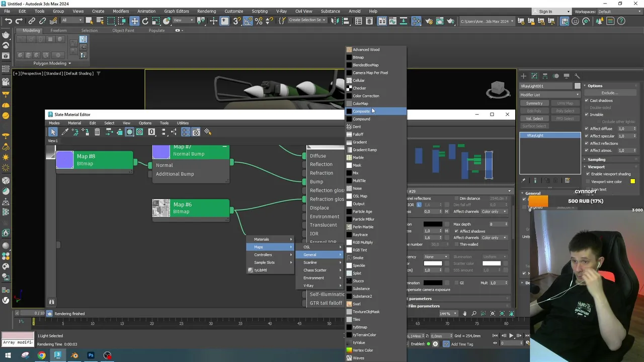Choose Falloff from the maps list

(375, 134)
